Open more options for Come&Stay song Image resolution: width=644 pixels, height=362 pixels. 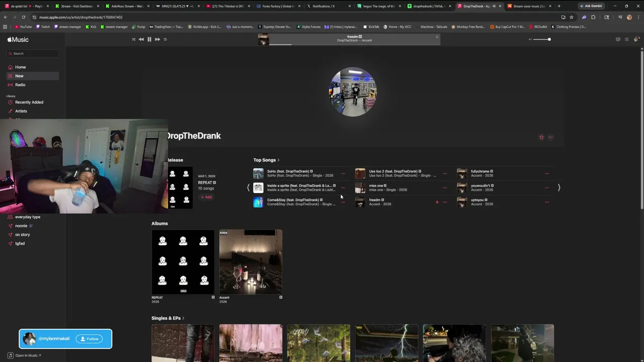pyautogui.click(x=343, y=202)
